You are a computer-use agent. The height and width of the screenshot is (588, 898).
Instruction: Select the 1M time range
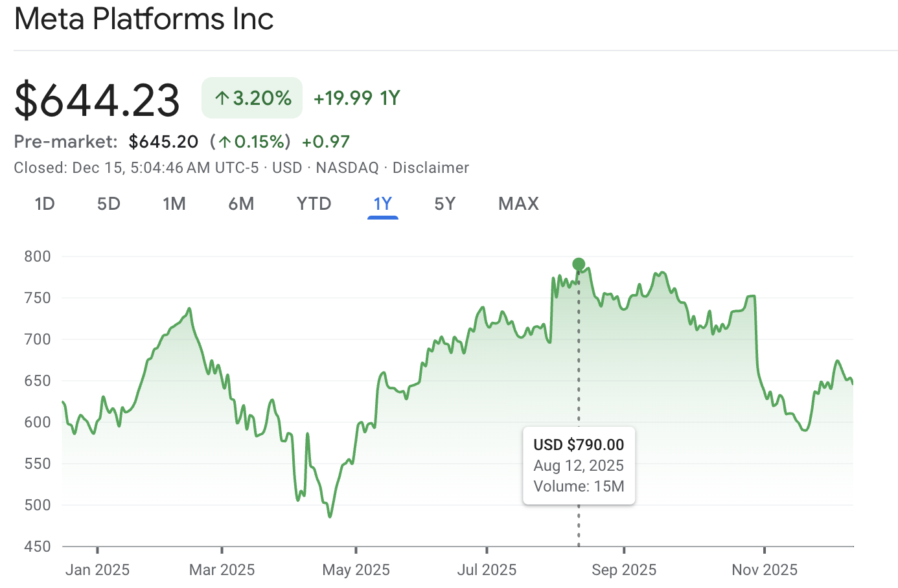(174, 203)
